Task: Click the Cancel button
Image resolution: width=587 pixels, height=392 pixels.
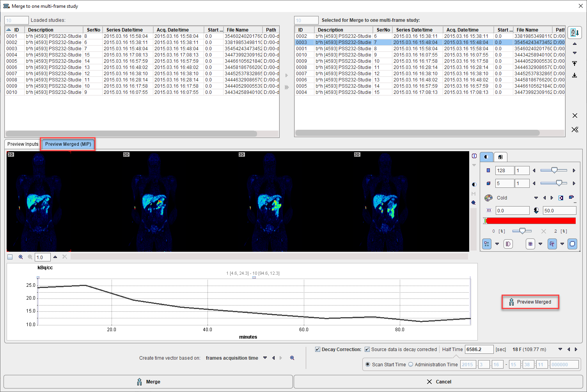Action: [438, 381]
